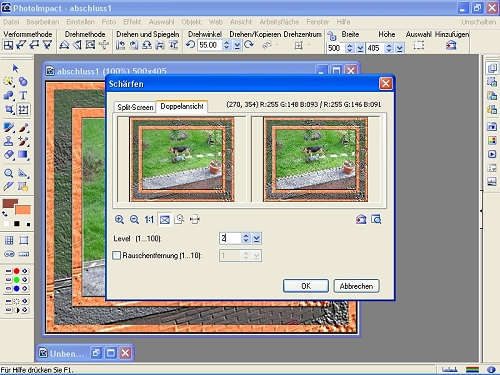Image resolution: width=500 pixels, height=375 pixels.
Task: Open the Breite dropdown arrow
Action: click(x=360, y=48)
